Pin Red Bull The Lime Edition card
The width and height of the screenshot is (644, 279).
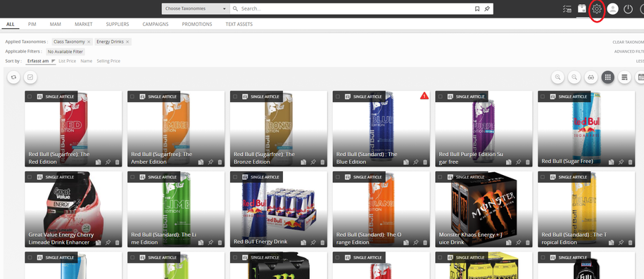[210, 242]
